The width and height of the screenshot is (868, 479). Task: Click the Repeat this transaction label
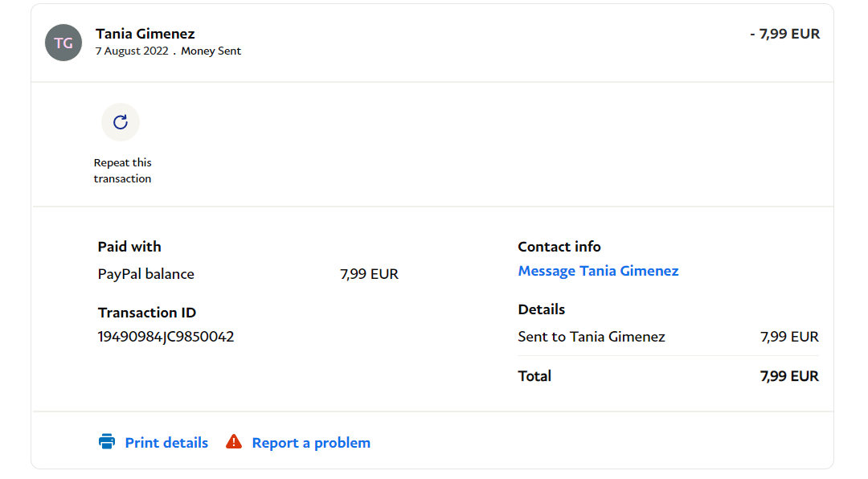pos(122,170)
